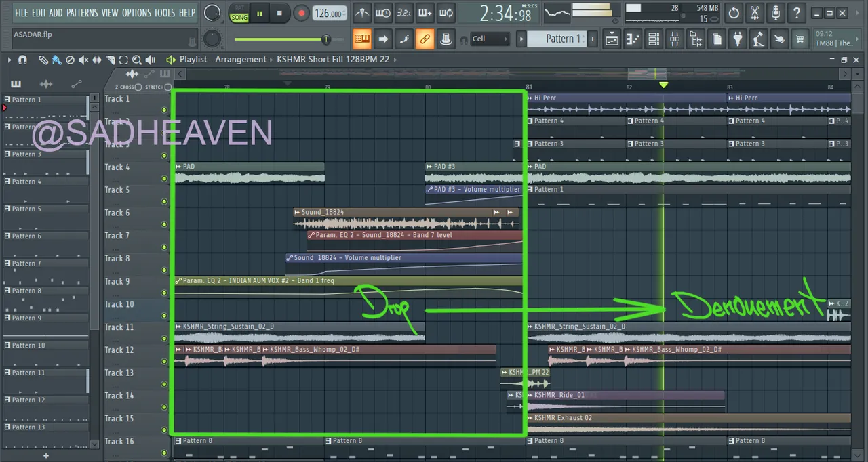This screenshot has height=462, width=868.
Task: Click the master pitch knob
Action: [212, 39]
